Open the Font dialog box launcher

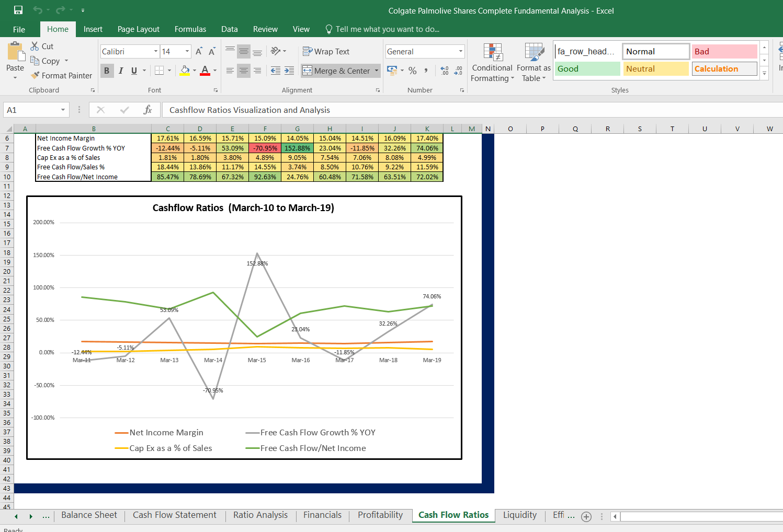215,90
